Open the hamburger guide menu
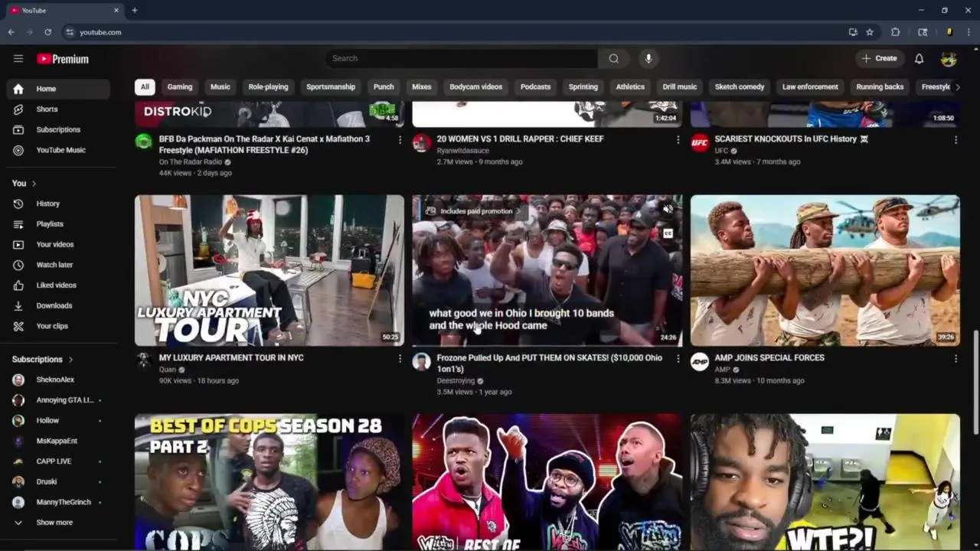Image resolution: width=980 pixels, height=551 pixels. tap(18, 58)
